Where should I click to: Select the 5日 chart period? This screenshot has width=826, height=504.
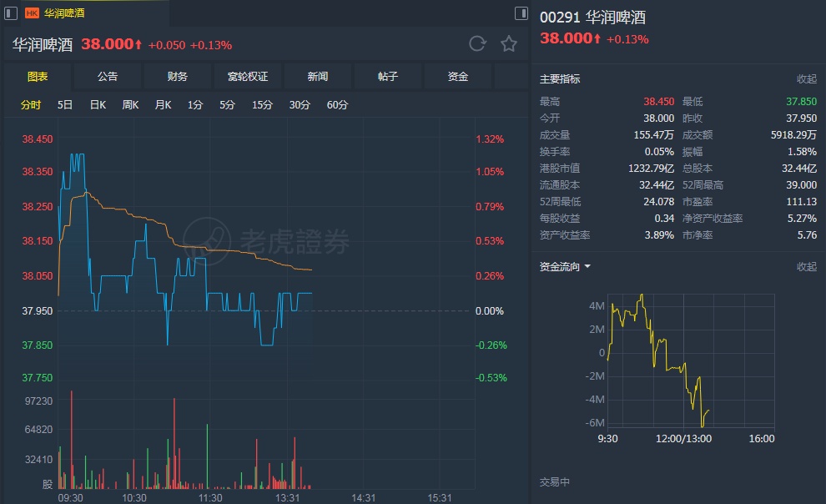point(65,105)
